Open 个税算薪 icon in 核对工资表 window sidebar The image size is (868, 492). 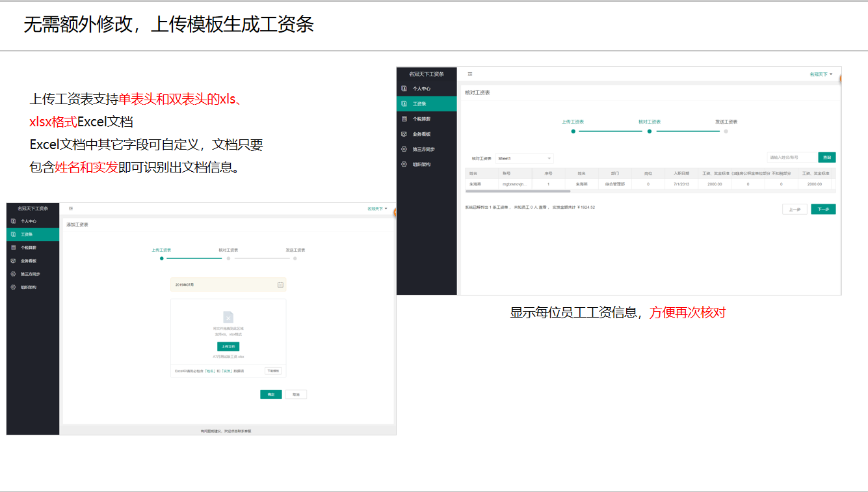coord(404,119)
